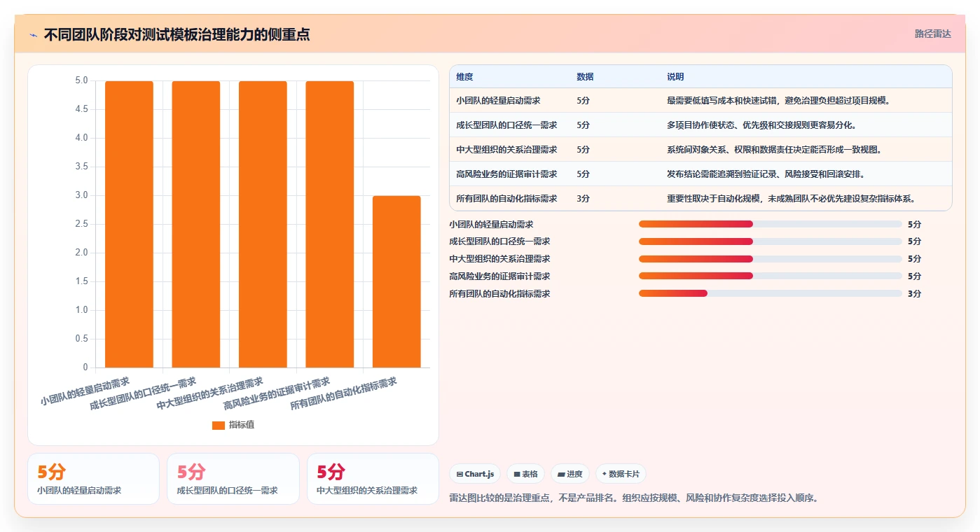Viewport: 980px width, 532px height.
Task: Open the 5分 card for 小团队的轻量启动需求
Action: point(93,479)
